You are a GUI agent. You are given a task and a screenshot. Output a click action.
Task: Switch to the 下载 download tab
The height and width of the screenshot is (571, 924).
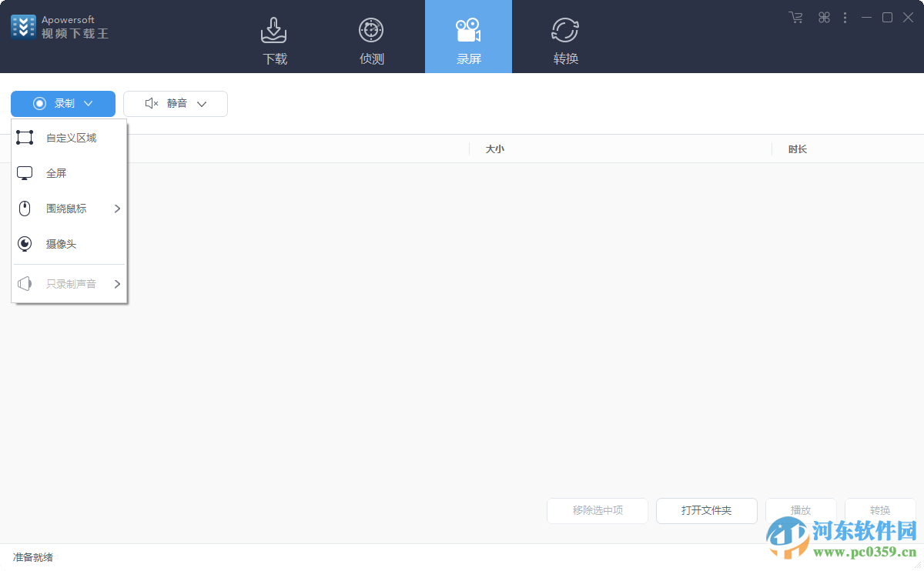tap(274, 37)
